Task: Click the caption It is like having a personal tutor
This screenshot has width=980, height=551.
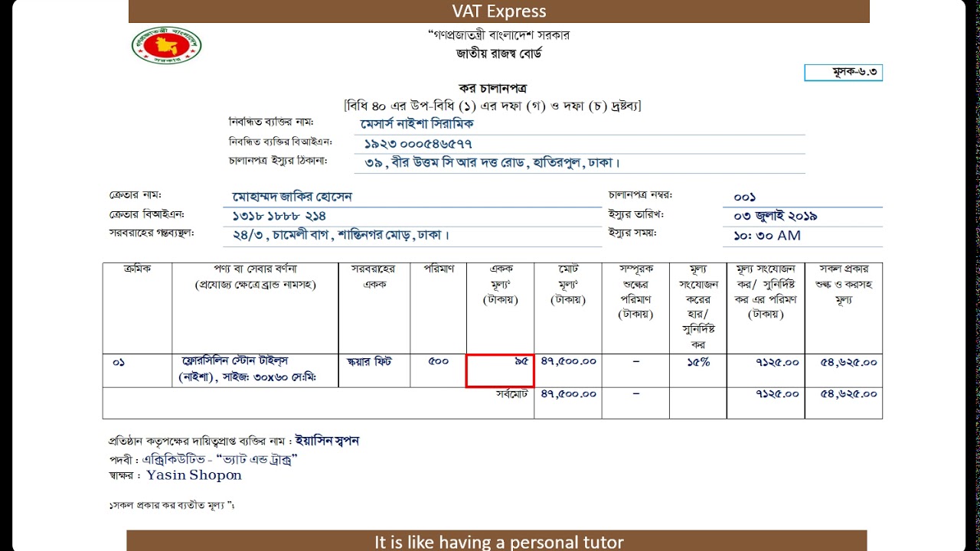Action: coord(498,542)
